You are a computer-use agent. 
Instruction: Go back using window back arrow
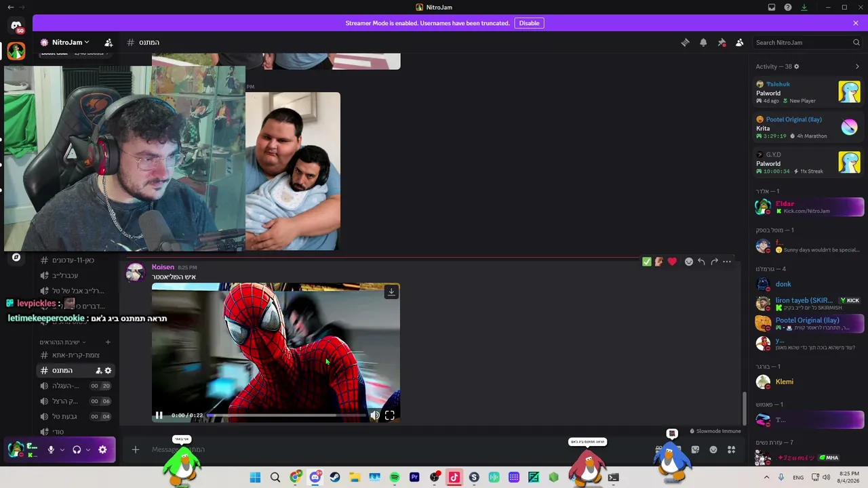10,7
